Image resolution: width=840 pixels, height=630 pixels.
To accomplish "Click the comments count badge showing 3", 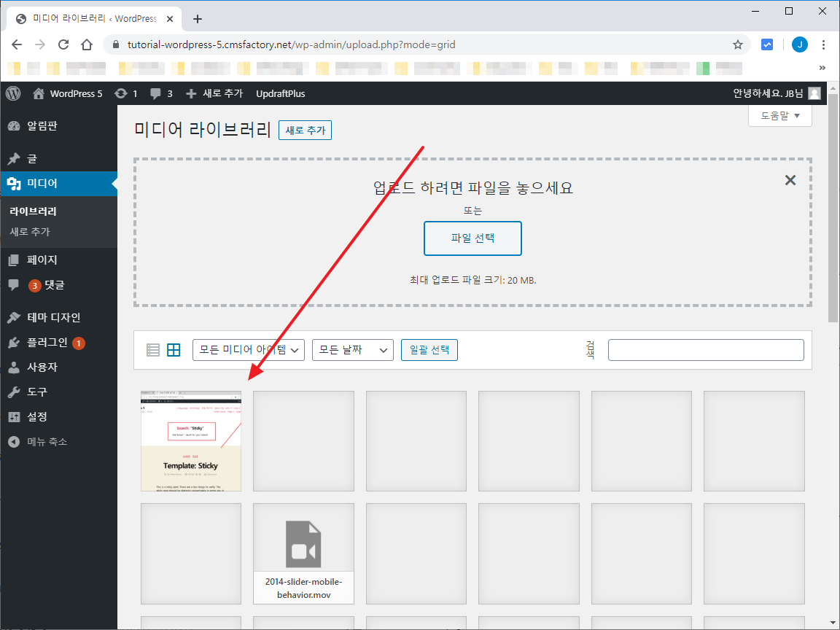I will (x=35, y=286).
